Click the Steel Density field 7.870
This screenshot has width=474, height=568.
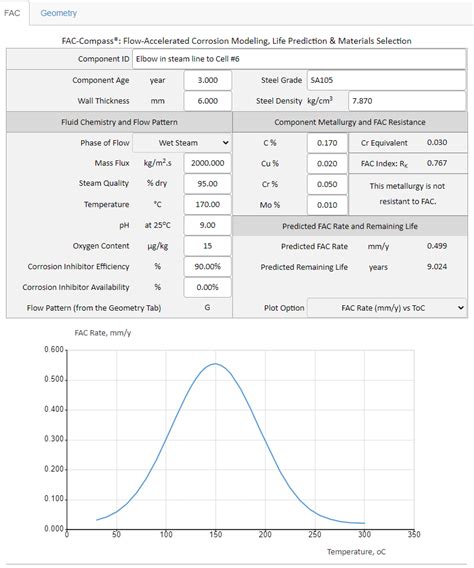click(x=407, y=101)
